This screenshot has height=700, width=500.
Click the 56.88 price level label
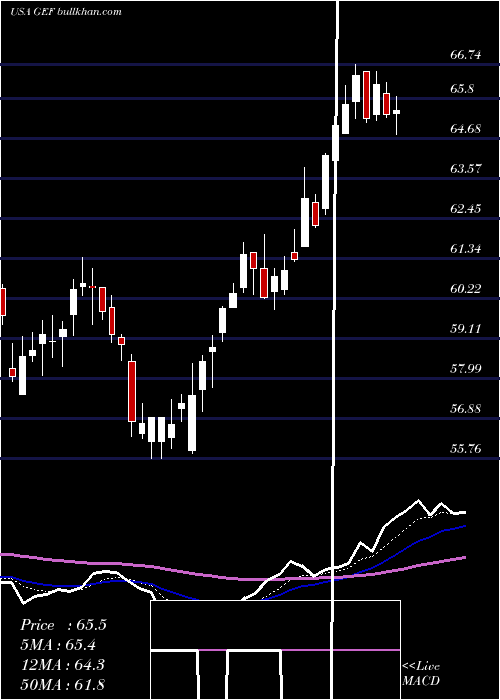point(466,408)
